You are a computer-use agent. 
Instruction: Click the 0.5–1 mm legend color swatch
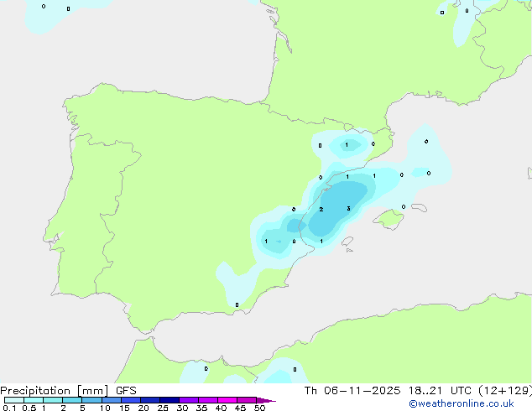point(34,400)
